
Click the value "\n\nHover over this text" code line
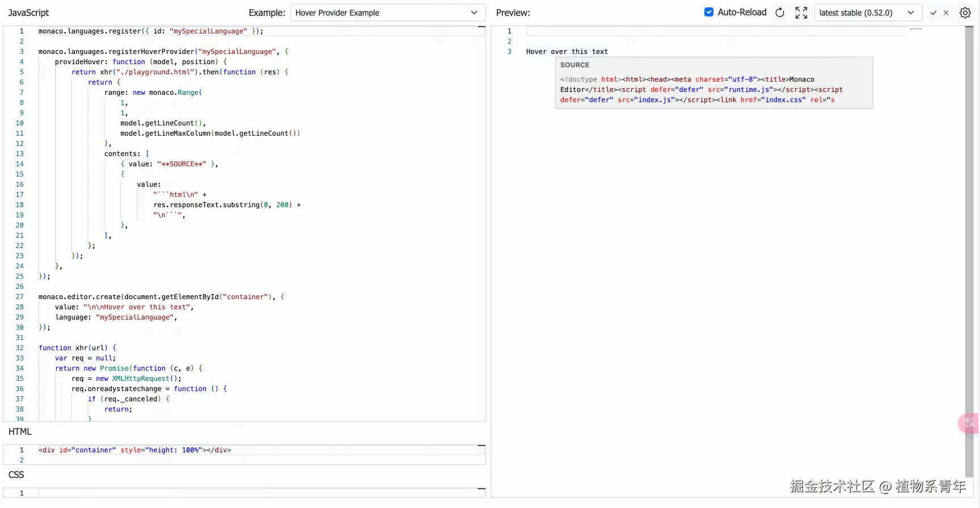click(x=124, y=307)
